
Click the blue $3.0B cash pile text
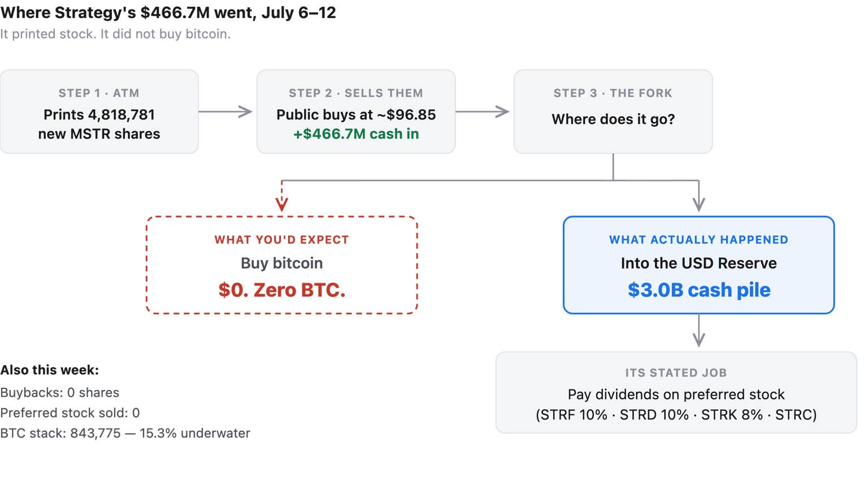pyautogui.click(x=699, y=290)
